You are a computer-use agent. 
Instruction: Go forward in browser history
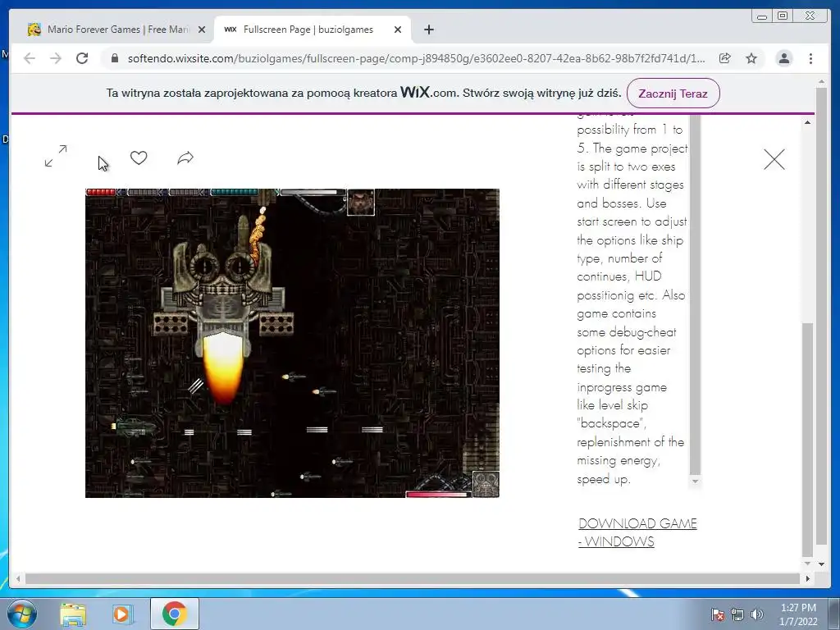[56, 58]
